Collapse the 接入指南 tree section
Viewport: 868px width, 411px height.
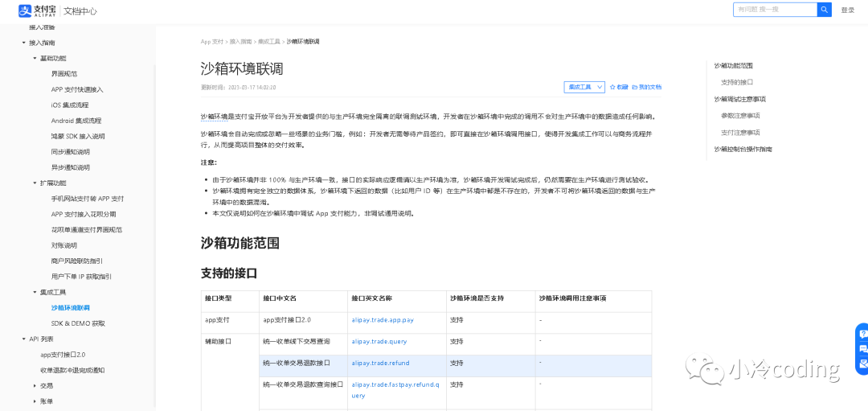[24, 43]
